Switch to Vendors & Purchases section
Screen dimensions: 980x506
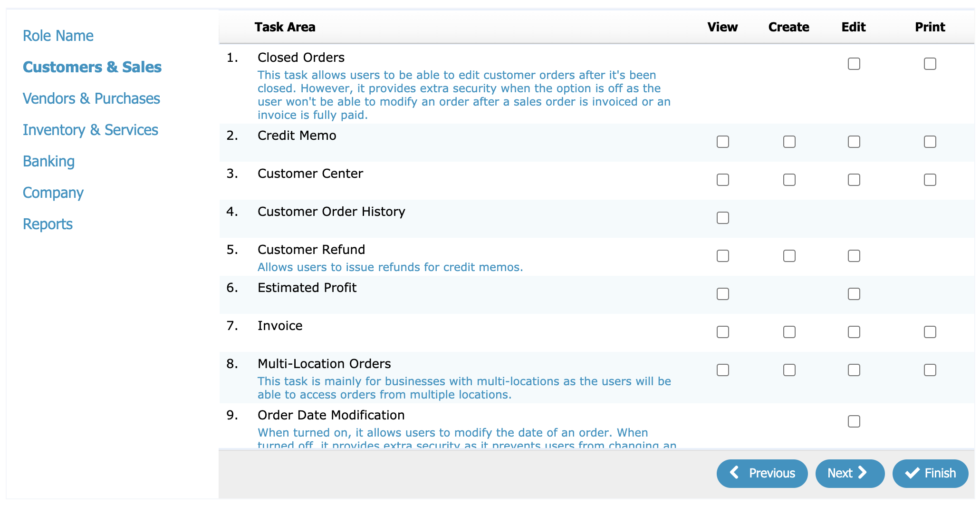(x=91, y=98)
